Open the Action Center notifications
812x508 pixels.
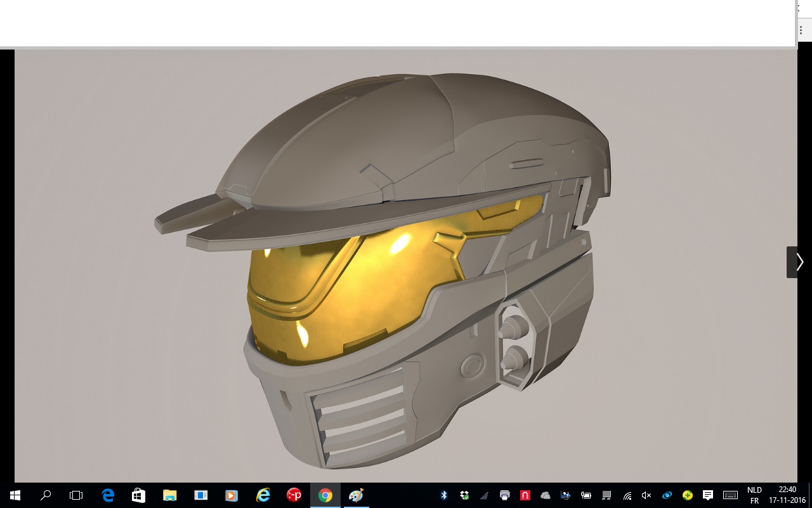point(708,495)
